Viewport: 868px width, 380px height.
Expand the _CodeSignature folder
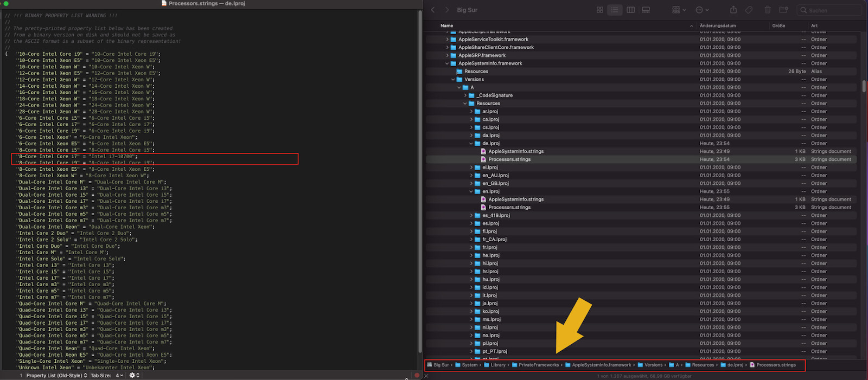click(465, 95)
